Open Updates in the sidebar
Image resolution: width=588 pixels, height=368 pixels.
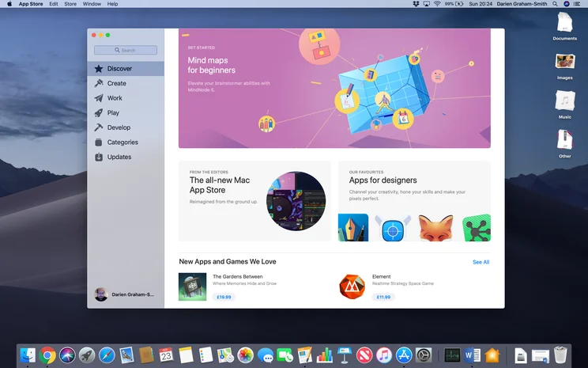[x=126, y=157]
